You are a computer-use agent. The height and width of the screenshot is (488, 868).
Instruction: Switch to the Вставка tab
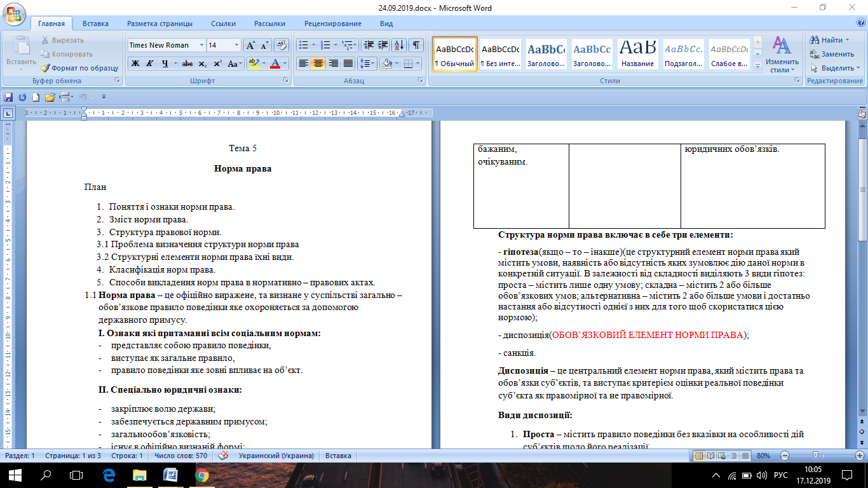(x=95, y=24)
